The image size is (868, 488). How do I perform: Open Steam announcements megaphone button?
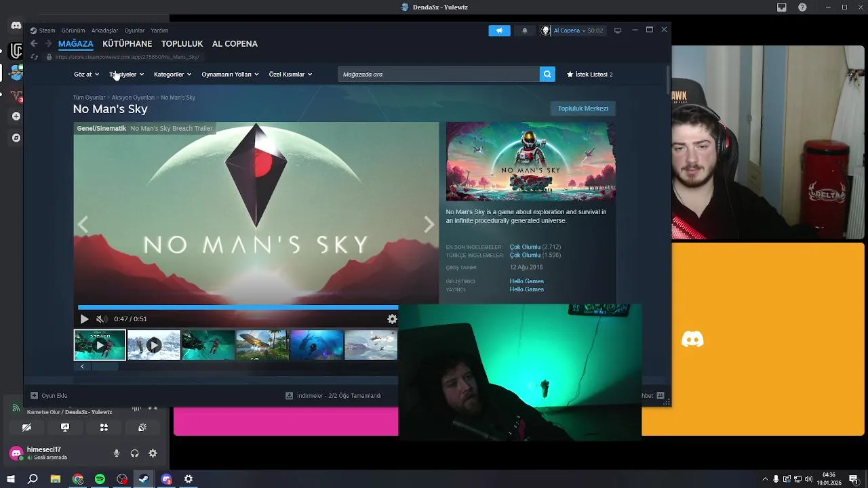point(499,30)
